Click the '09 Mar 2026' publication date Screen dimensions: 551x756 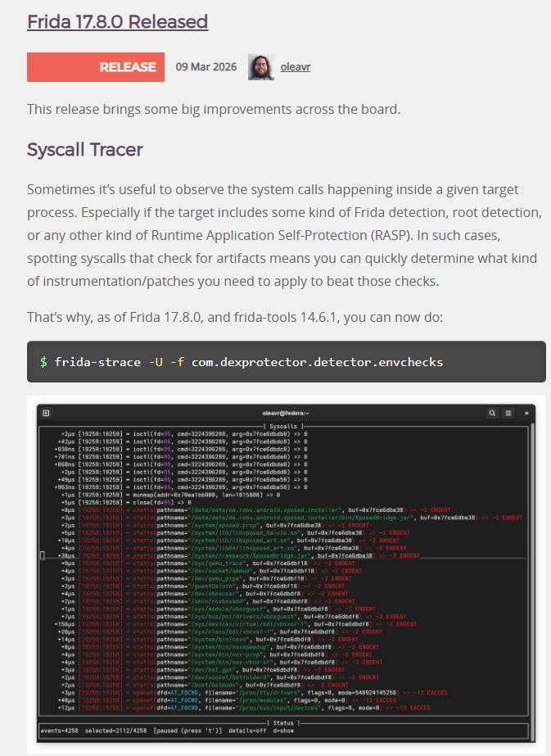pyautogui.click(x=205, y=67)
